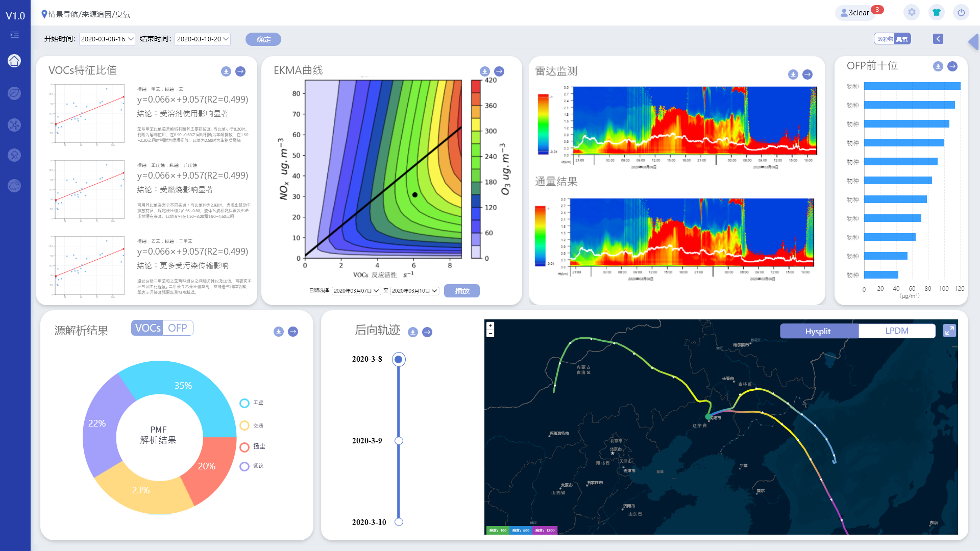The height and width of the screenshot is (551, 980).
Task: Open EKMA曲线 details arrow
Action: coord(499,71)
